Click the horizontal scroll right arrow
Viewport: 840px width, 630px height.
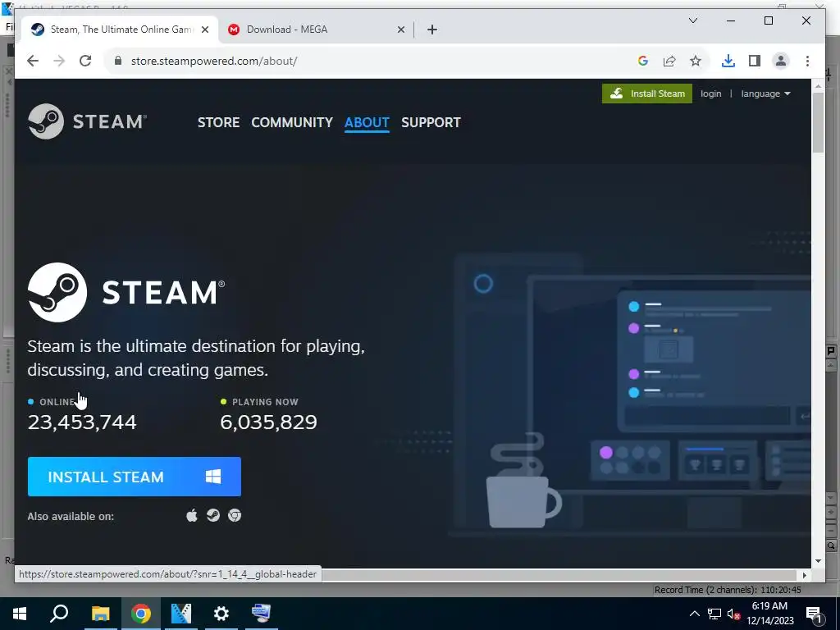804,575
